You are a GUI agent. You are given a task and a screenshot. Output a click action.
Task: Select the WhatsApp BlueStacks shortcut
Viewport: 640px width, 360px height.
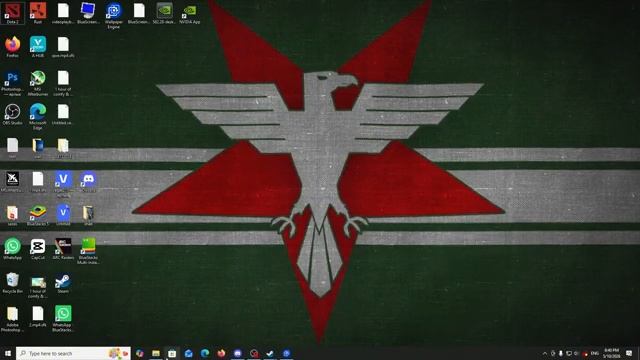pyautogui.click(x=63, y=318)
